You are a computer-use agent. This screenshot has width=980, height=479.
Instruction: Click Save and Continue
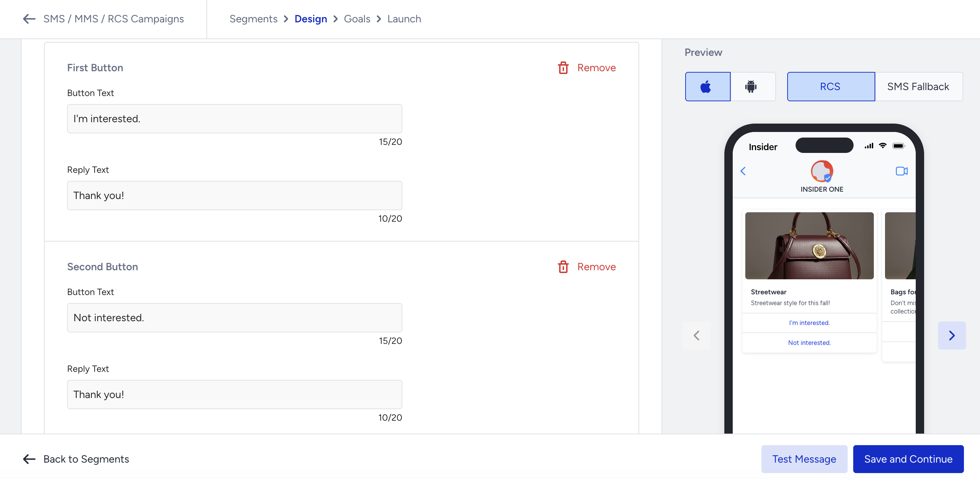pos(908,459)
